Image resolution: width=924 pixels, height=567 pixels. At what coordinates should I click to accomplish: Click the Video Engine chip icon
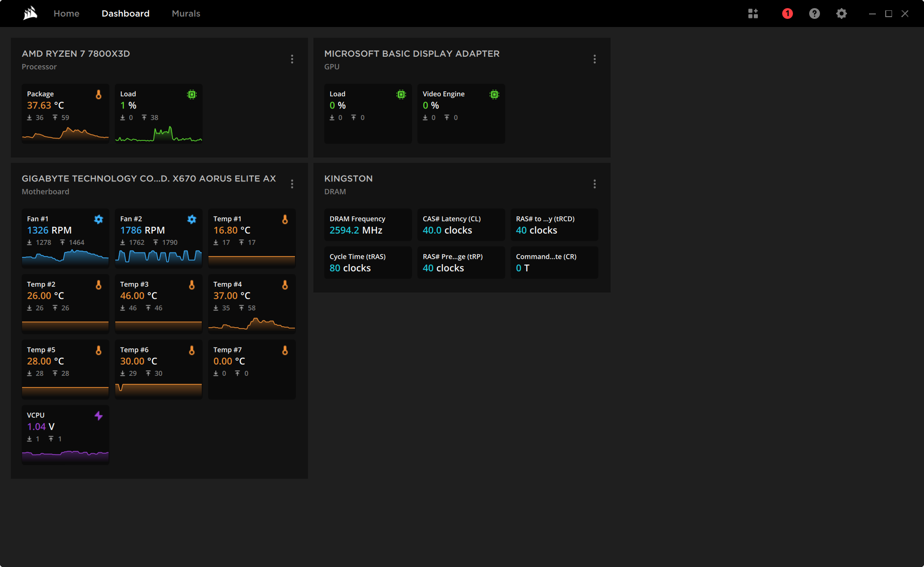494,94
